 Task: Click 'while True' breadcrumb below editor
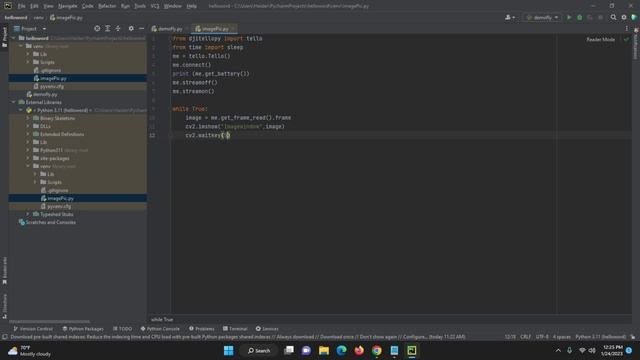[162, 320]
